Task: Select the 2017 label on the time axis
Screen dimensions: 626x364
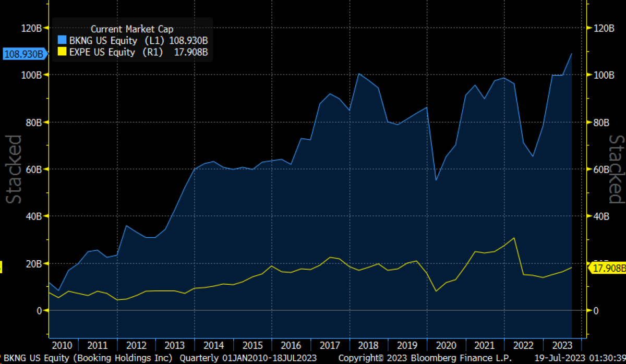Action: pyautogui.click(x=331, y=345)
